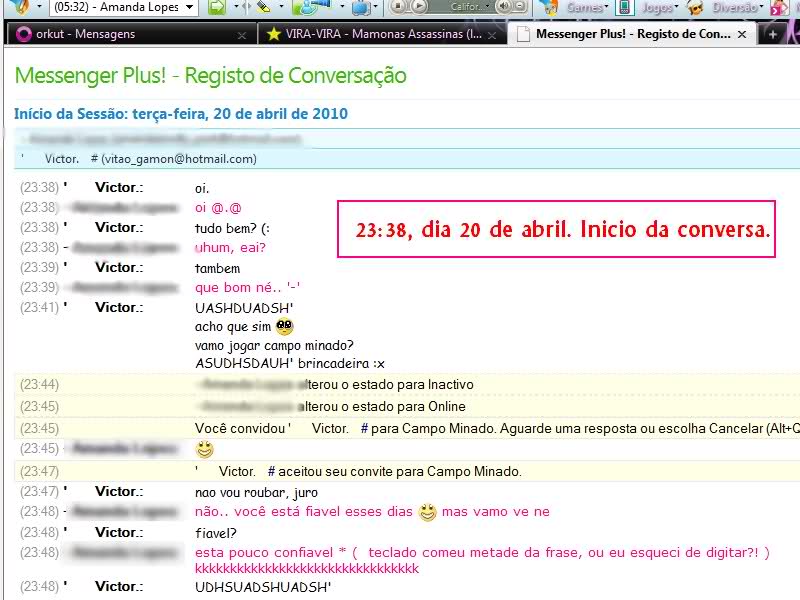
Task: Open the Amanda Lopes search combo box dropdown
Action: [x=188, y=7]
